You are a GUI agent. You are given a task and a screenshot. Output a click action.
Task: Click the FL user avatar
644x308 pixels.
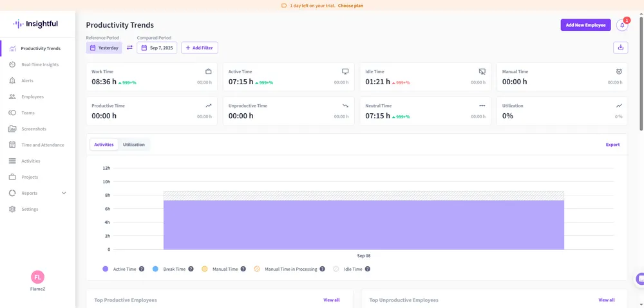(x=37, y=277)
